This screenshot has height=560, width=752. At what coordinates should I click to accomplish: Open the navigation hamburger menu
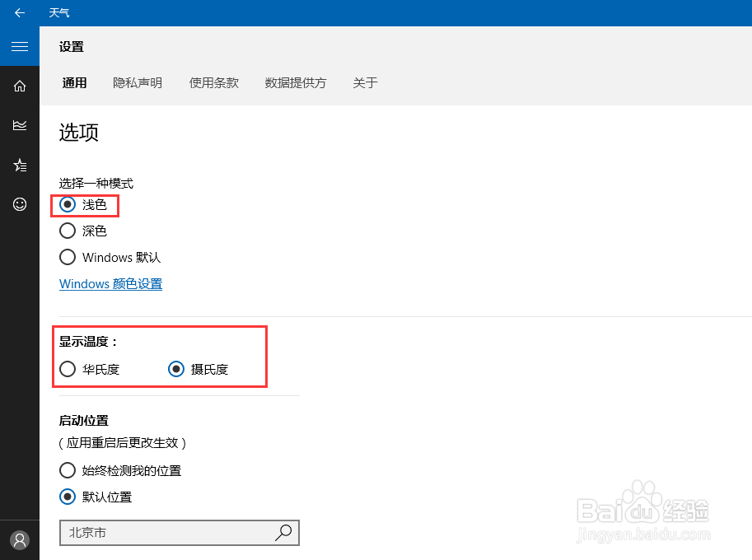(20, 46)
